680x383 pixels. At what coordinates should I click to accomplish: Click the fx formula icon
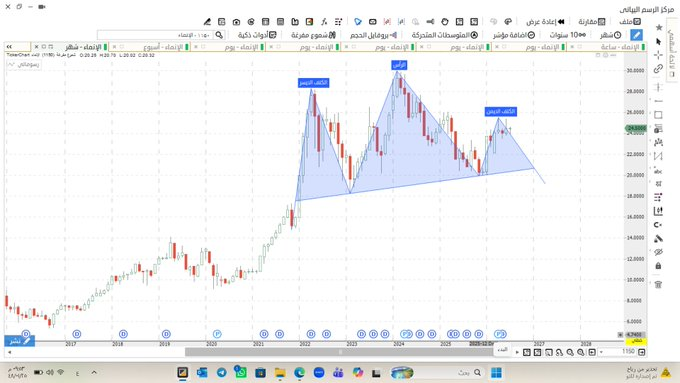click(x=324, y=21)
